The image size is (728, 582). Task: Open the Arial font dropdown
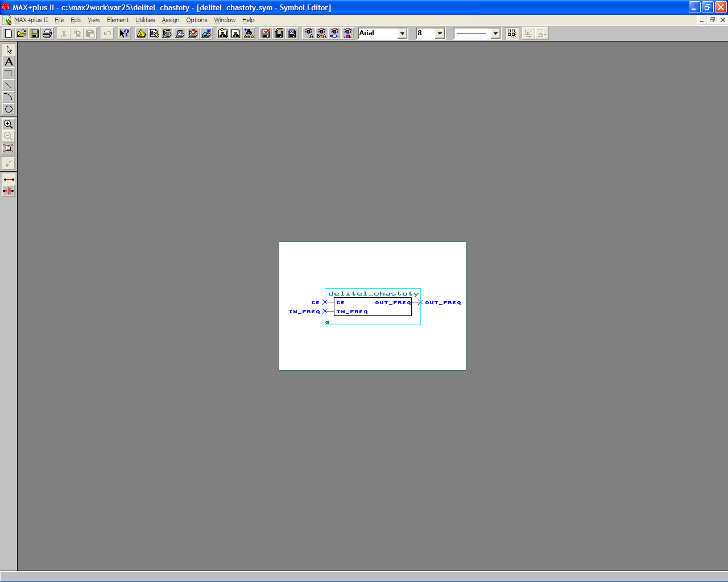click(403, 34)
